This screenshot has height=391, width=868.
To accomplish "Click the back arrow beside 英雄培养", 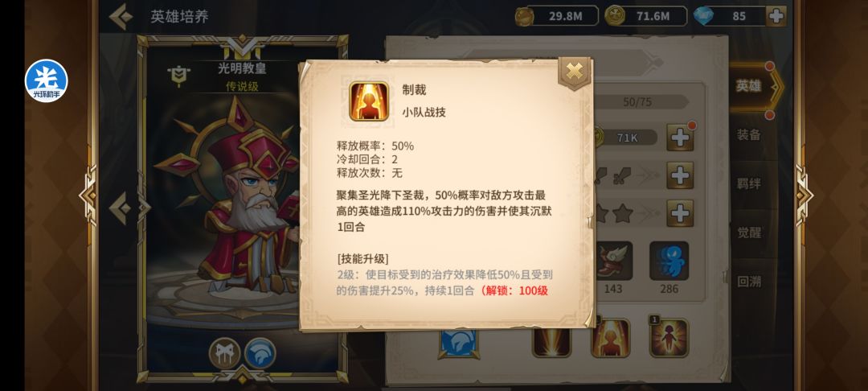I will click(x=121, y=17).
